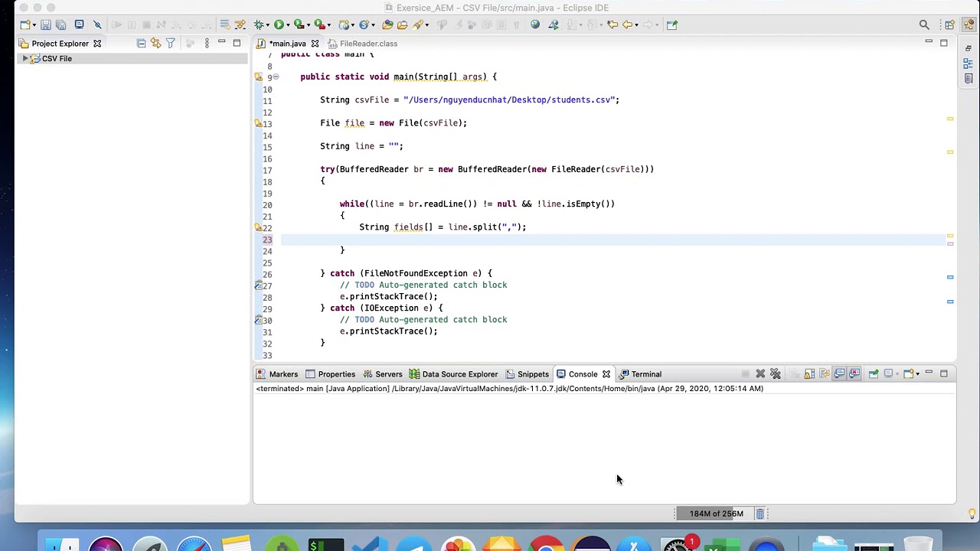
Task: Switch to FileReader.class editor tab
Action: 368,44
